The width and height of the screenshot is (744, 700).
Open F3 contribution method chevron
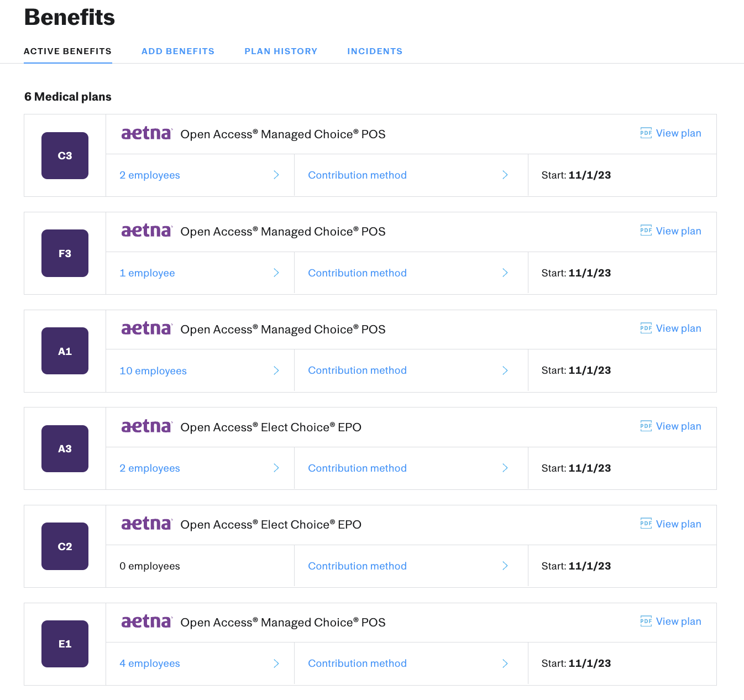click(505, 273)
